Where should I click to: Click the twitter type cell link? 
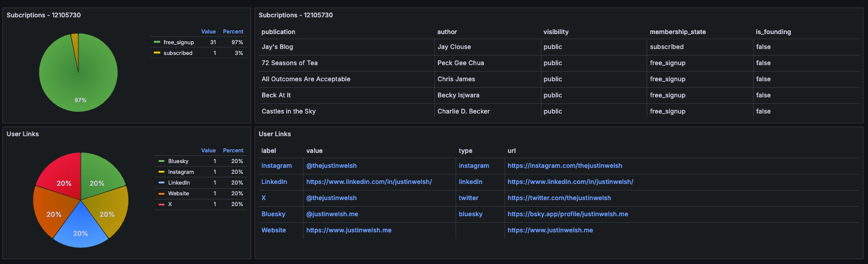[x=469, y=198]
